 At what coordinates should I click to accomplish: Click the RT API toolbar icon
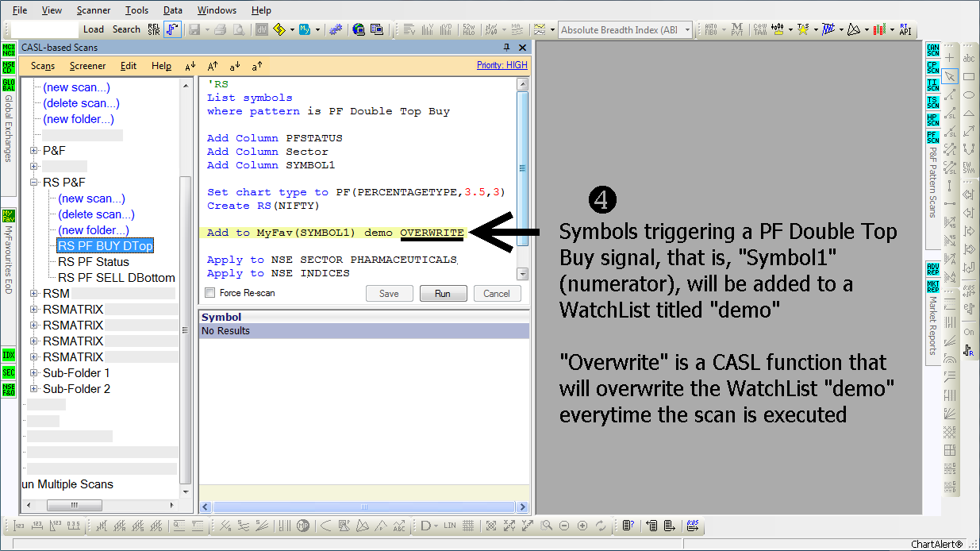pyautogui.click(x=905, y=29)
